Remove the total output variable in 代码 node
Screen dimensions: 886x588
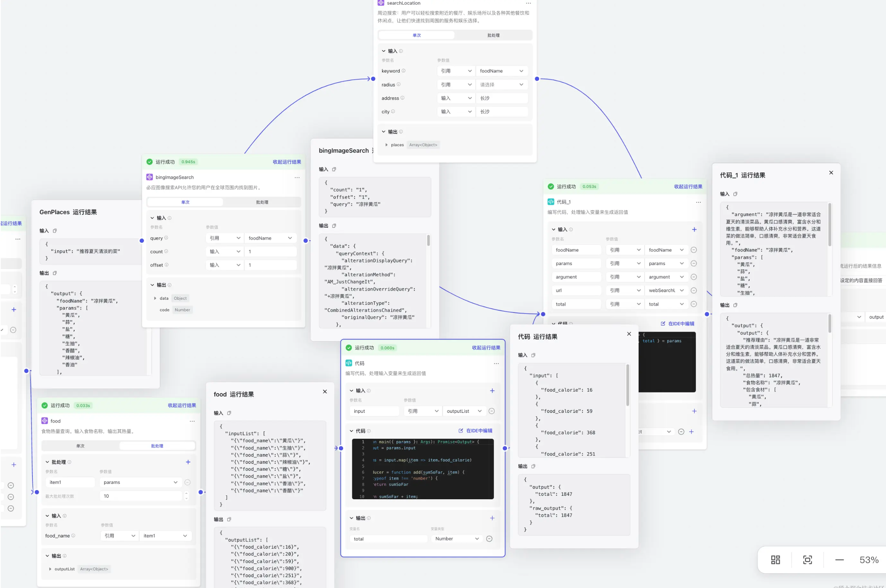click(x=489, y=539)
